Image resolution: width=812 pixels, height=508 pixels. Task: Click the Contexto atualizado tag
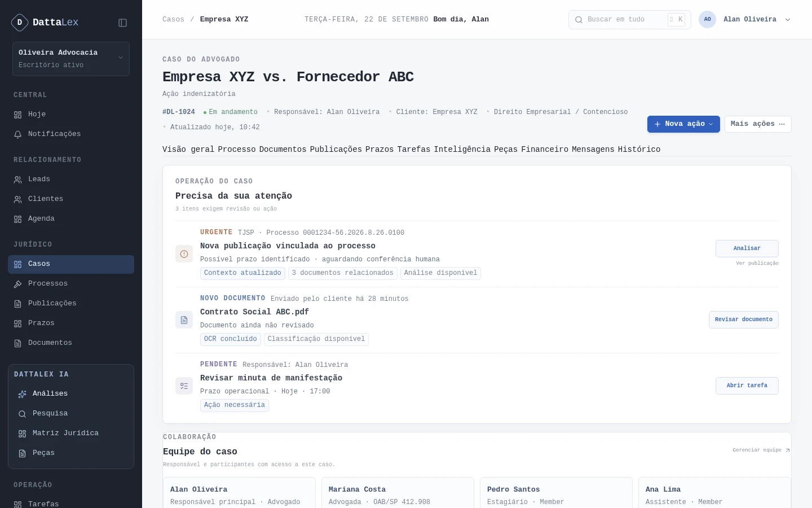[x=242, y=273]
